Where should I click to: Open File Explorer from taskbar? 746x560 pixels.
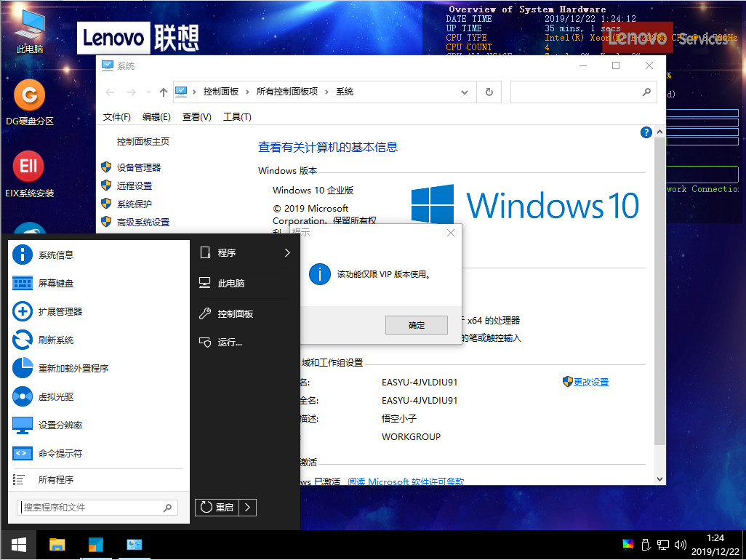point(57,545)
